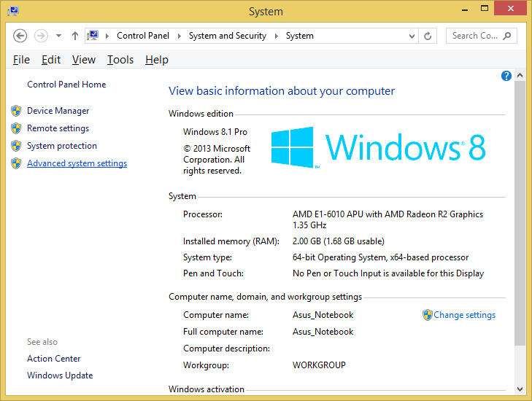This screenshot has height=401, width=532.
Task: Select Control Panel in the address bar
Action: pos(143,36)
